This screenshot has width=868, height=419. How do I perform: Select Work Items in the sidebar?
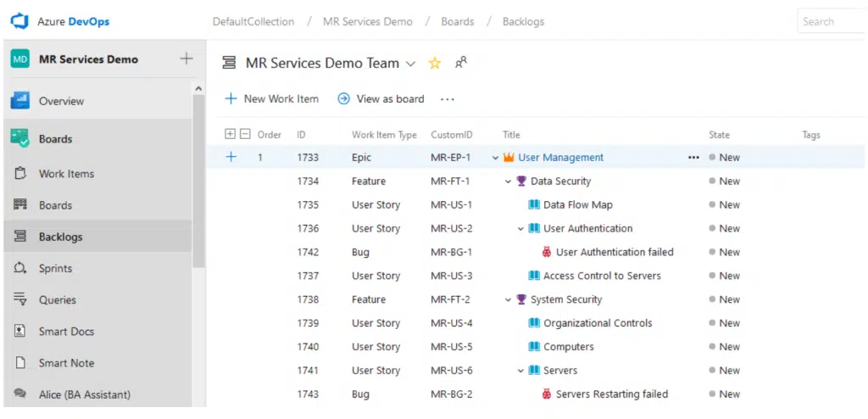66,174
